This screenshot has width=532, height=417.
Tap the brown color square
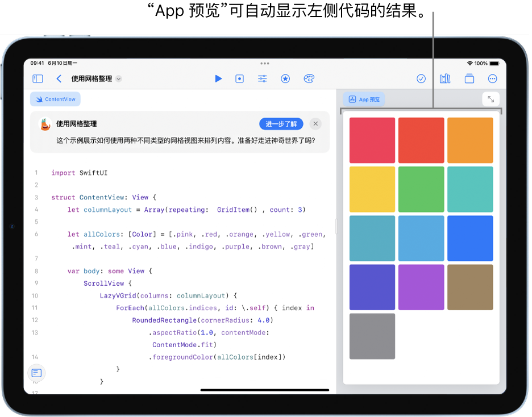[470, 287]
